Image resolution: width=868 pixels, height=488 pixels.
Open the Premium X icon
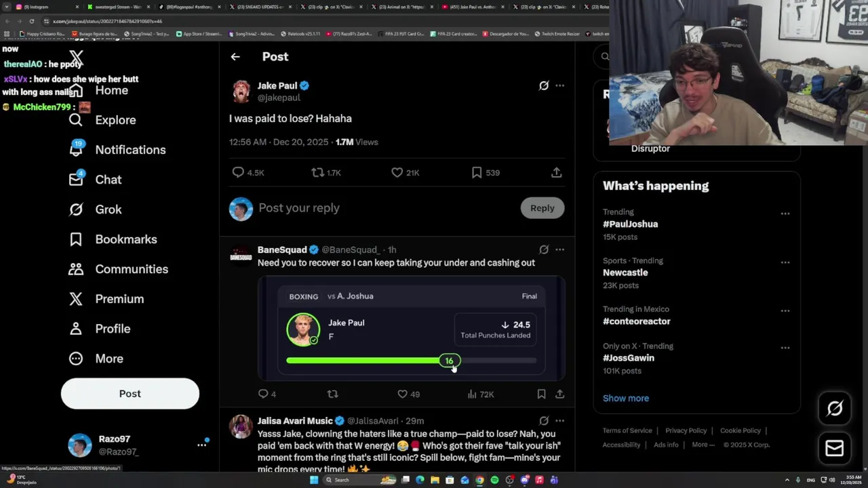[x=76, y=299]
